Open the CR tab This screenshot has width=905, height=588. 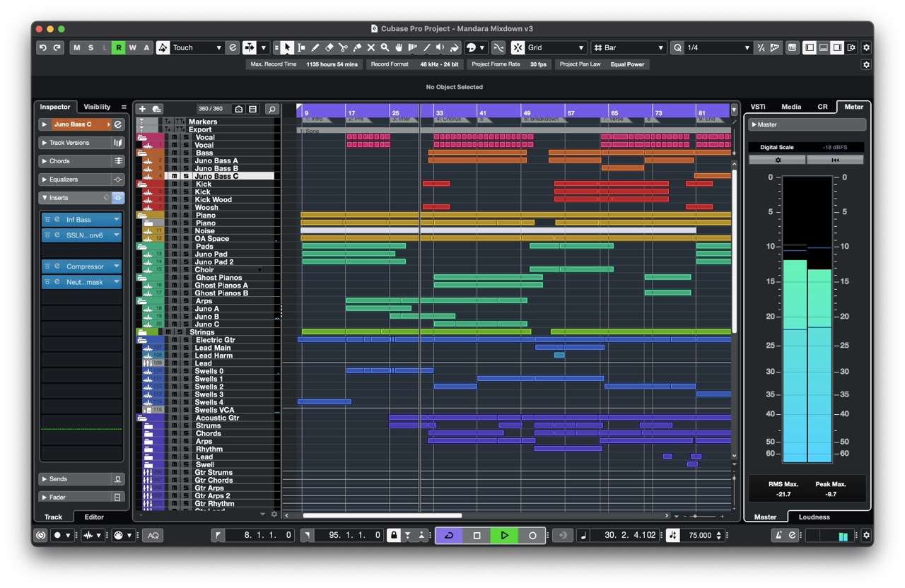point(822,107)
